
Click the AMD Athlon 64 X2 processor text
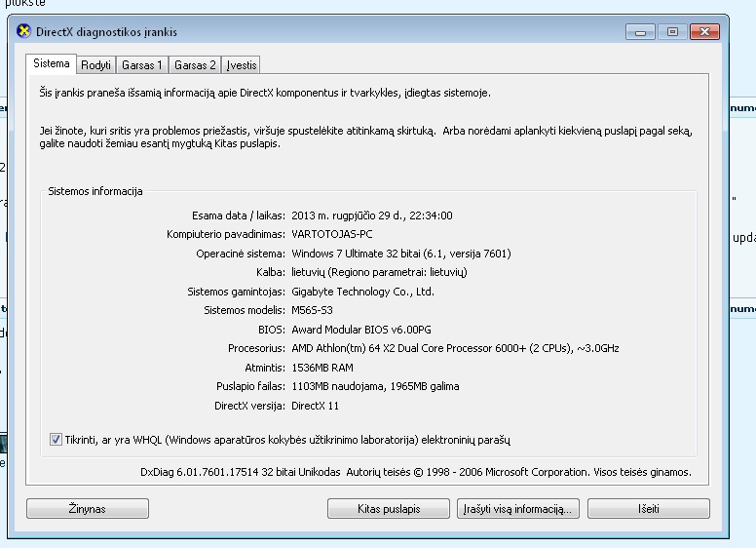(455, 348)
